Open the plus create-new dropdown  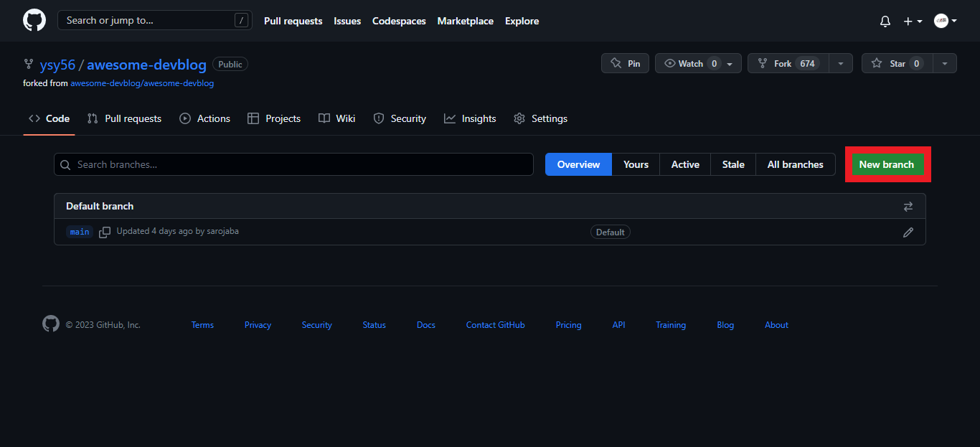913,22
